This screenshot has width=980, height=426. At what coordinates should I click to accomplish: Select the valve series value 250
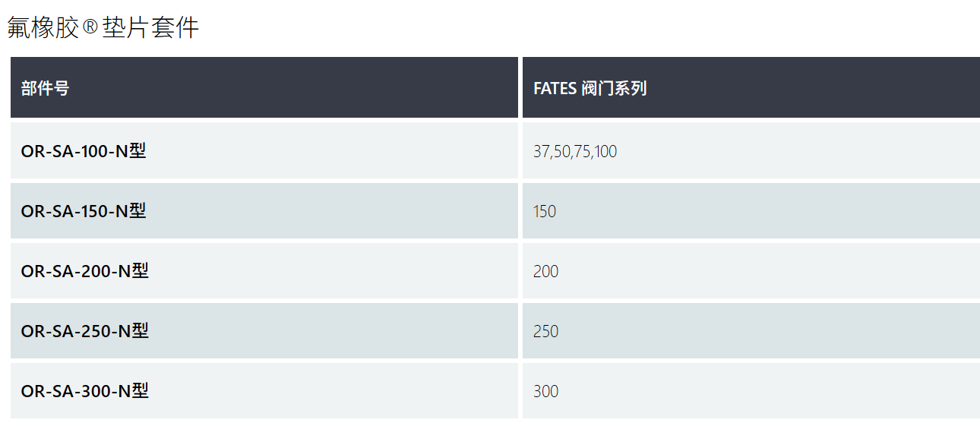click(545, 331)
